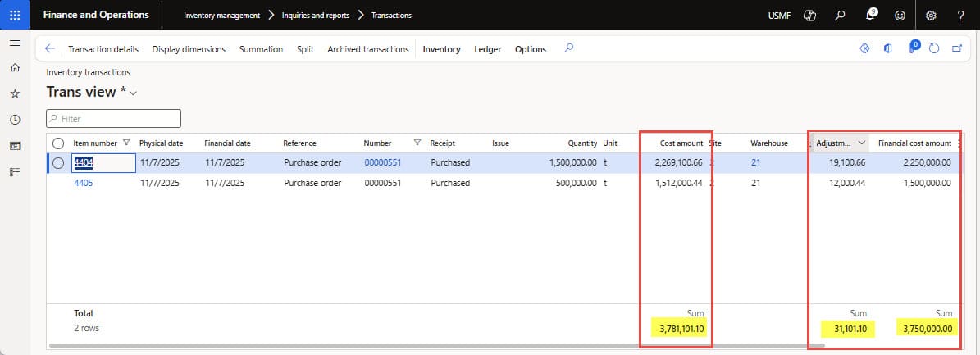Expand the Trans view selector chevron
The height and width of the screenshot is (355, 980).
[x=133, y=93]
